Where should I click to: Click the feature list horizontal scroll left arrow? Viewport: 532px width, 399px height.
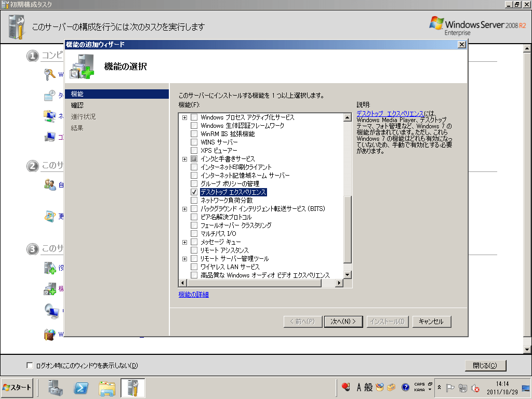tap(183, 283)
